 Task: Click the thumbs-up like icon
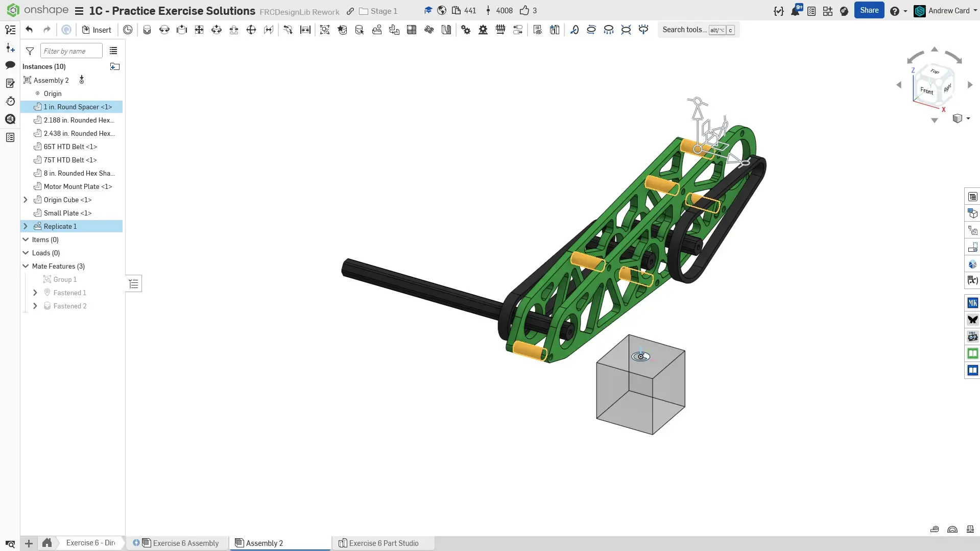524,11
